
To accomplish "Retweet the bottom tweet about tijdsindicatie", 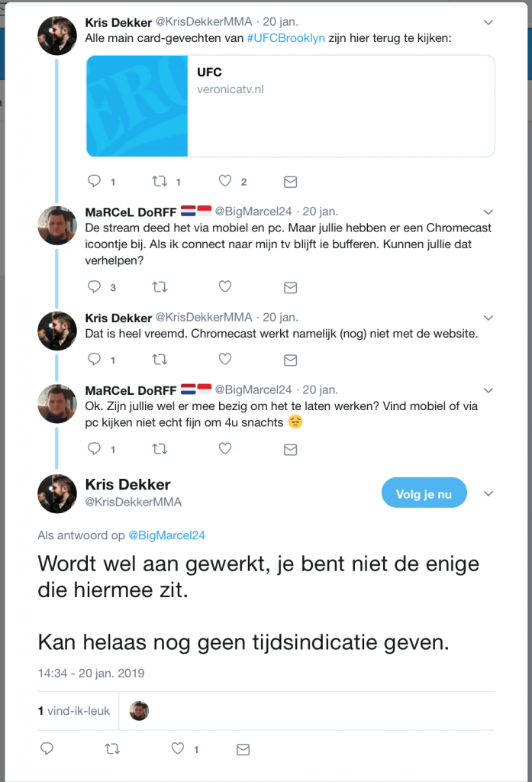I will (x=112, y=749).
